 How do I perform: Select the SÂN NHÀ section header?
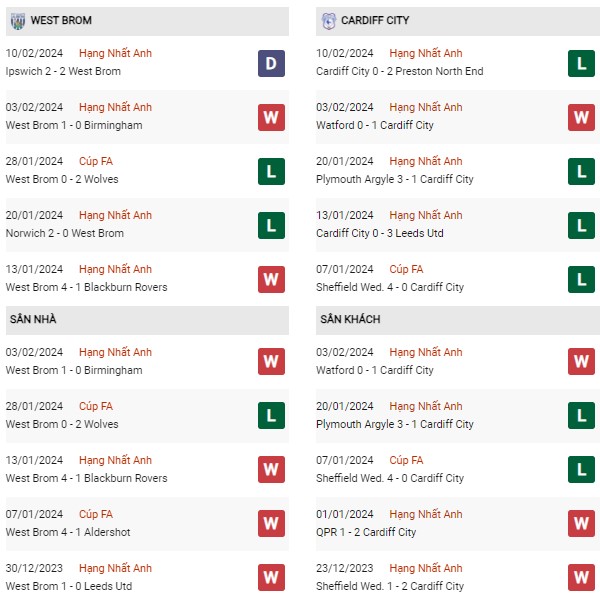(x=147, y=320)
